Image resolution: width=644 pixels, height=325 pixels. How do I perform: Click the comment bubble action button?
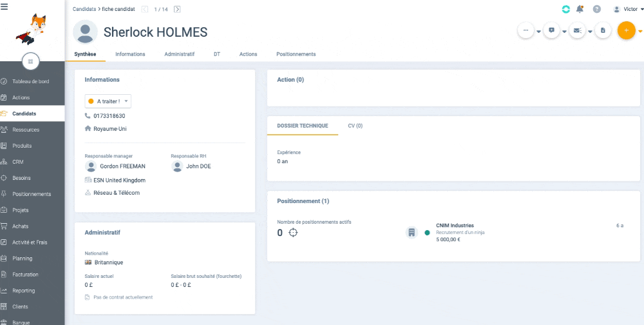tap(551, 30)
